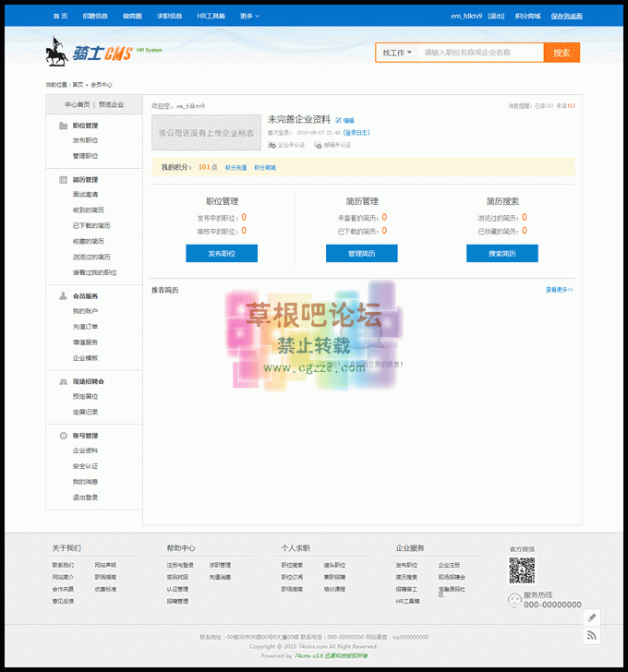Click the 邮箱未认证 email icon
628x672 pixels.
(x=318, y=145)
